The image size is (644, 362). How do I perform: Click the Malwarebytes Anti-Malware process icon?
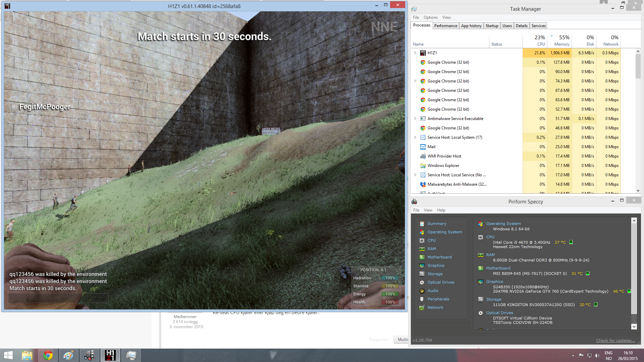423,184
